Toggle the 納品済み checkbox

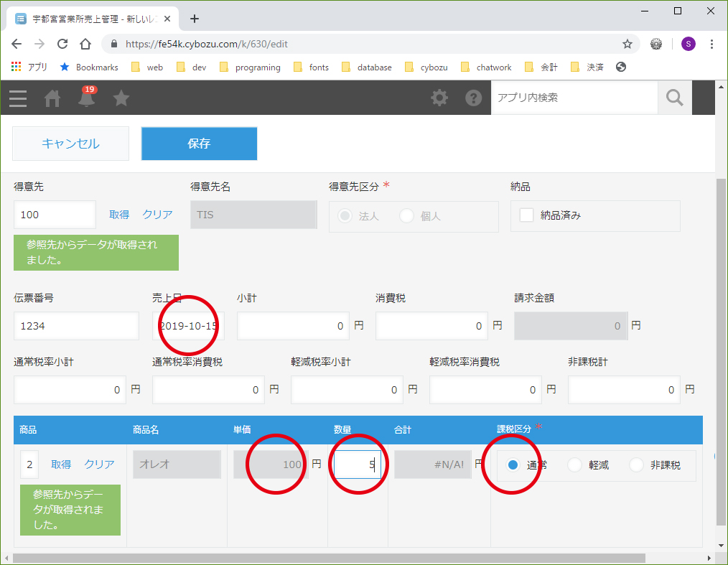tap(526, 215)
